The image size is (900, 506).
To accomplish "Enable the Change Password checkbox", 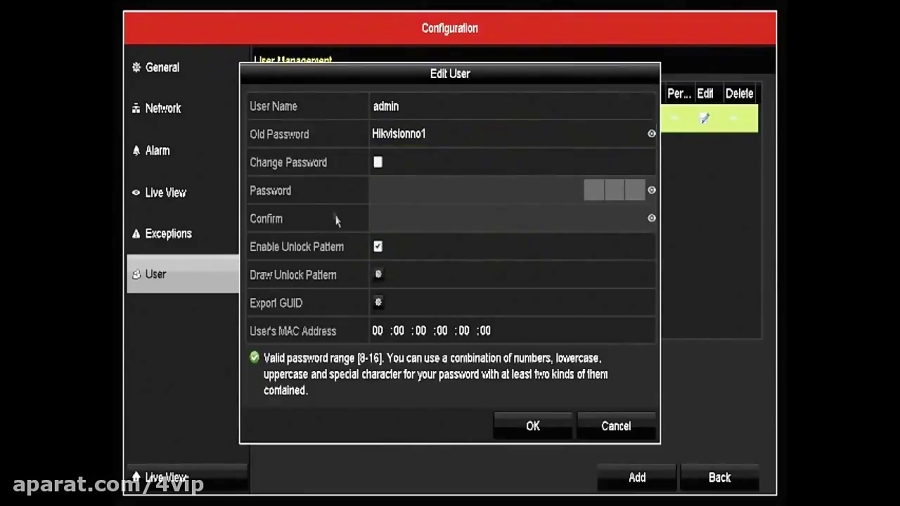I will click(378, 162).
